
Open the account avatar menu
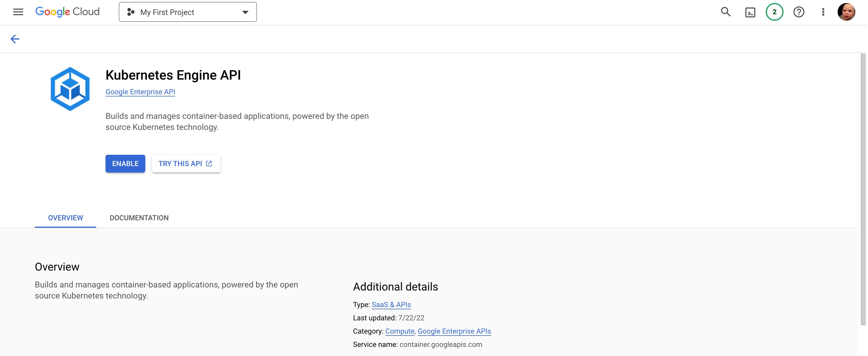(x=846, y=12)
